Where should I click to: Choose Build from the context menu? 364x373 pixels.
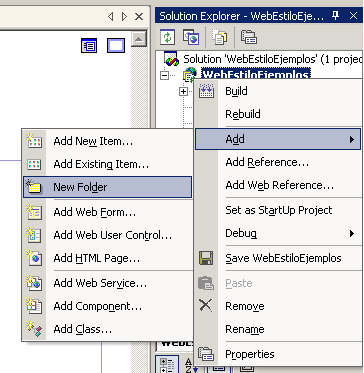click(x=278, y=91)
